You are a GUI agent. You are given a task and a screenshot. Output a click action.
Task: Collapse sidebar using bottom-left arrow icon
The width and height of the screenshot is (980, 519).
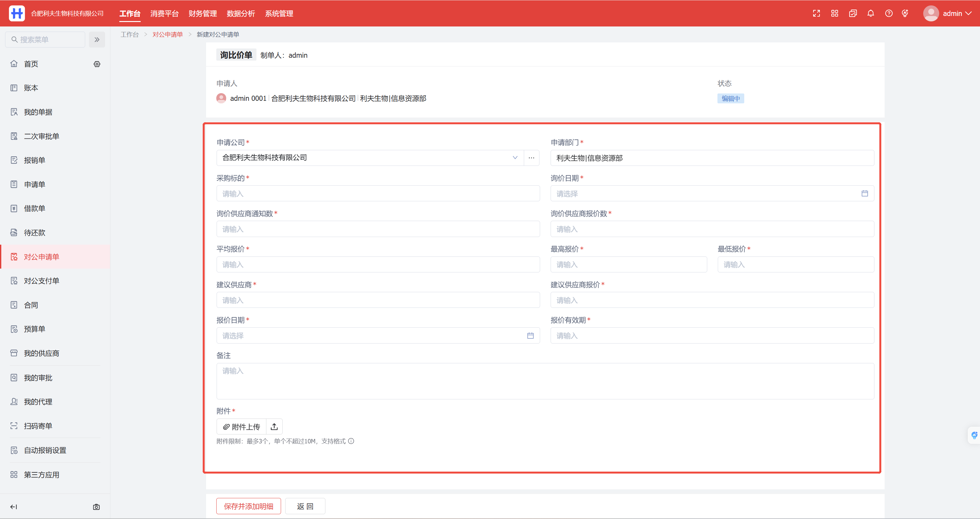(x=14, y=507)
